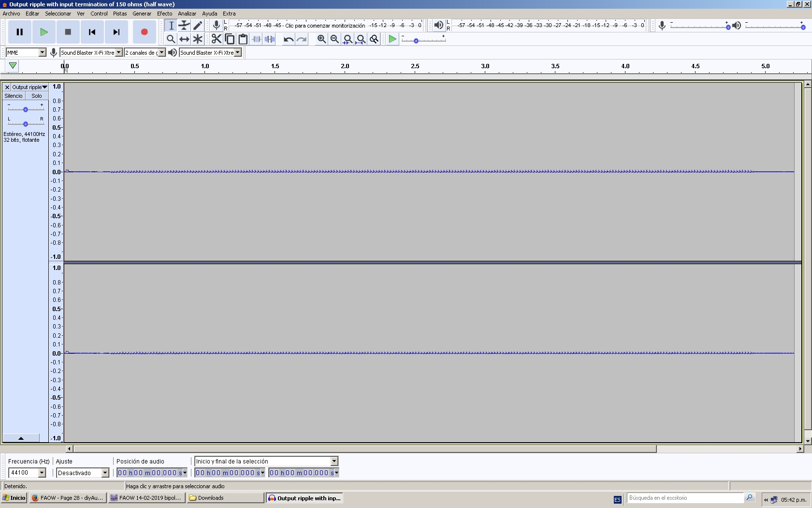Click the Silence audio icon
Viewport: 812px width, 508px height.
click(270, 39)
